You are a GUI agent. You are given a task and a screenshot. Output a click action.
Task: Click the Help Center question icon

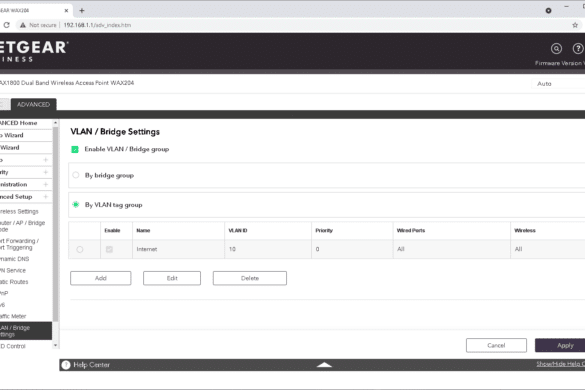[66, 365]
